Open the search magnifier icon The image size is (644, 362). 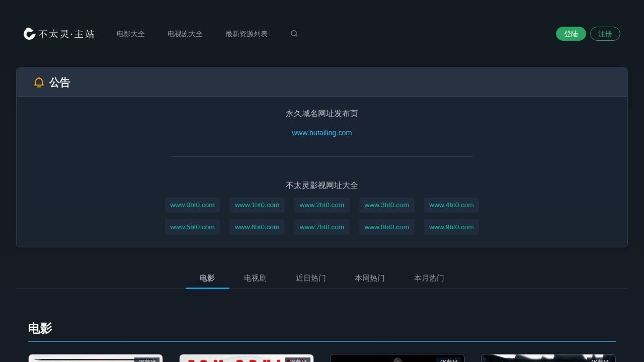(294, 34)
